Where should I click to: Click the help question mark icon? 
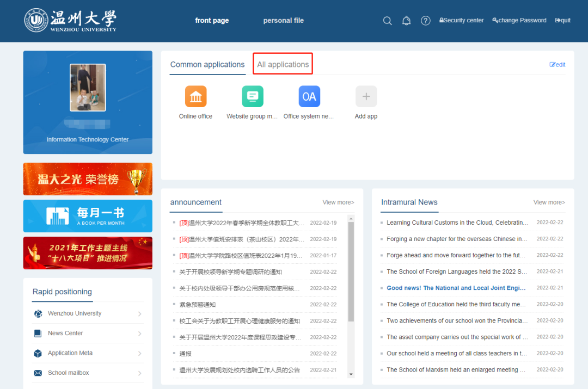(426, 21)
